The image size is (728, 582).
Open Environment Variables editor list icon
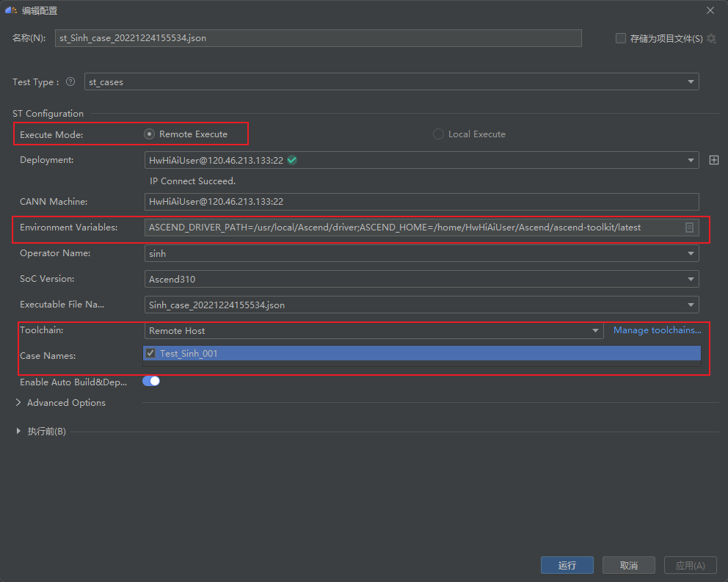[x=689, y=228]
